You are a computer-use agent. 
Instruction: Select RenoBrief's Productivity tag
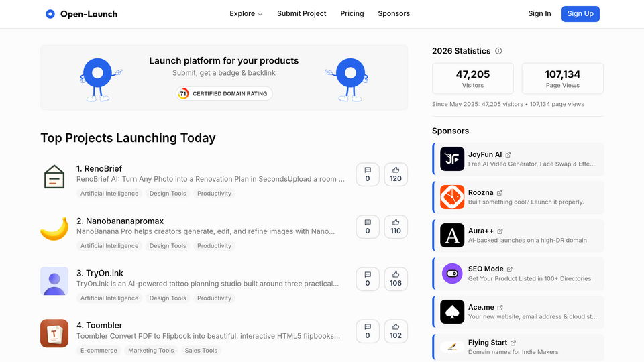tap(214, 193)
